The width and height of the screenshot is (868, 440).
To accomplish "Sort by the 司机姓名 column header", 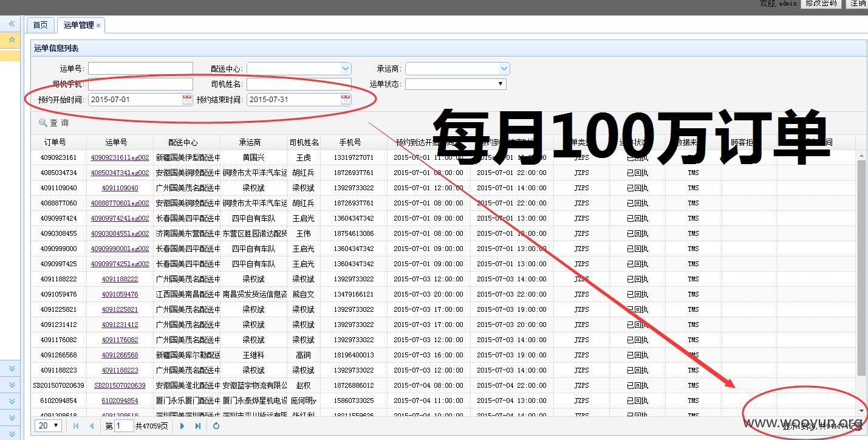I will tap(303, 142).
